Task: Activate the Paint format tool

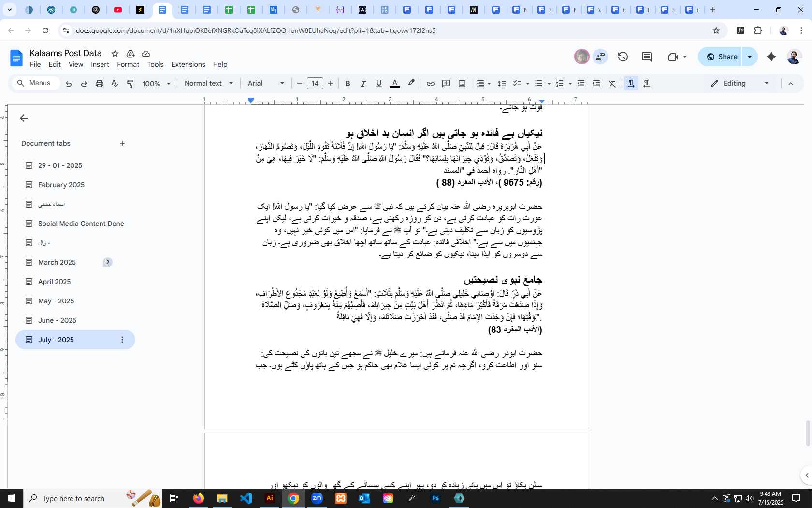Action: (130, 84)
